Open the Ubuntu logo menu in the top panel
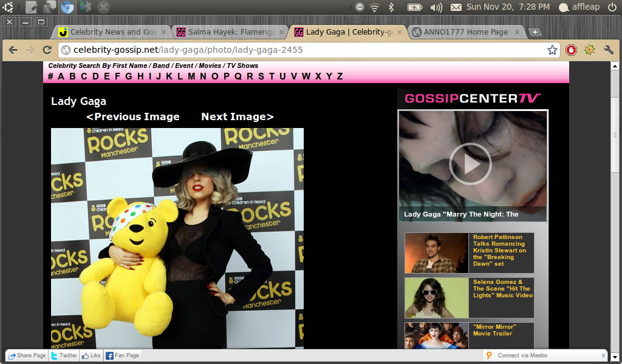Viewport: 622px width, 364px height. (x=7, y=7)
